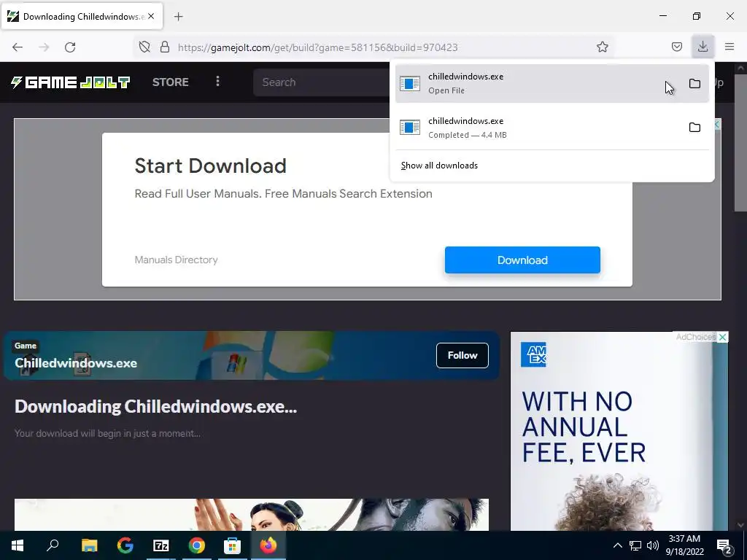This screenshot has width=747, height=560.
Task: Close the AmEx ad with X
Action: (723, 337)
